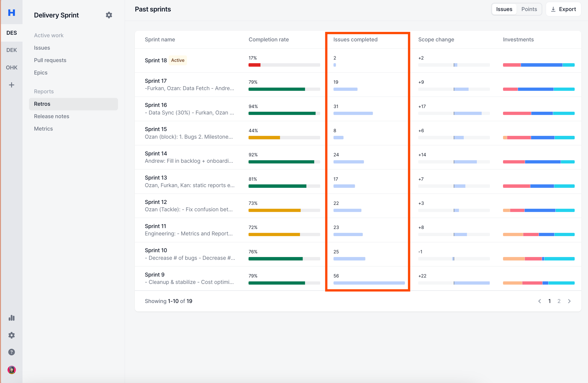The height and width of the screenshot is (383, 588).
Task: Open Pull requests in sidebar
Action: click(50, 60)
